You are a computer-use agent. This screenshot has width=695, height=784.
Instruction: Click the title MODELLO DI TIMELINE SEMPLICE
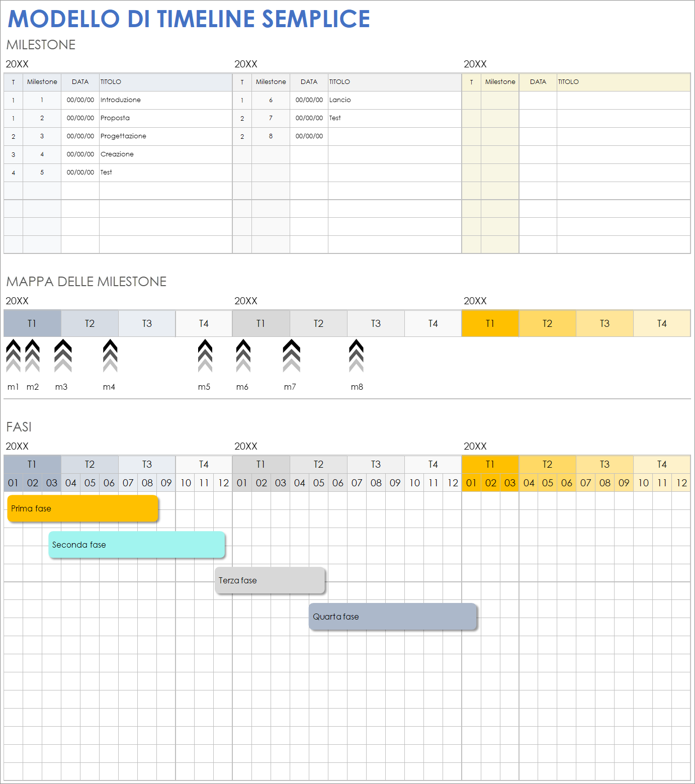click(189, 19)
